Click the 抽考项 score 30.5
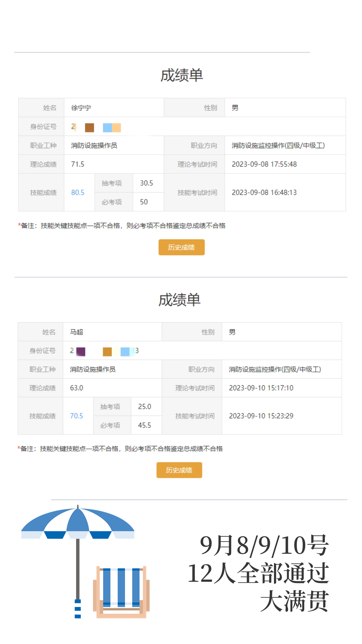 146,183
